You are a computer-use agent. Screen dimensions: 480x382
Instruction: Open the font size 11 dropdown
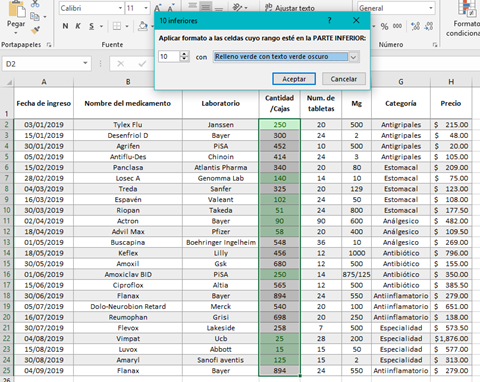(x=146, y=8)
